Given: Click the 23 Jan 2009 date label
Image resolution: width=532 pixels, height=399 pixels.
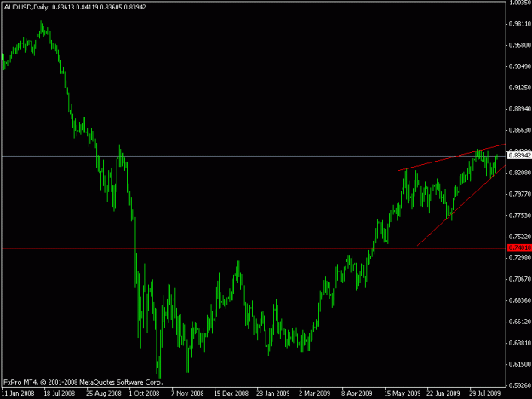Looking at the screenshot, I should pyautogui.click(x=273, y=393).
